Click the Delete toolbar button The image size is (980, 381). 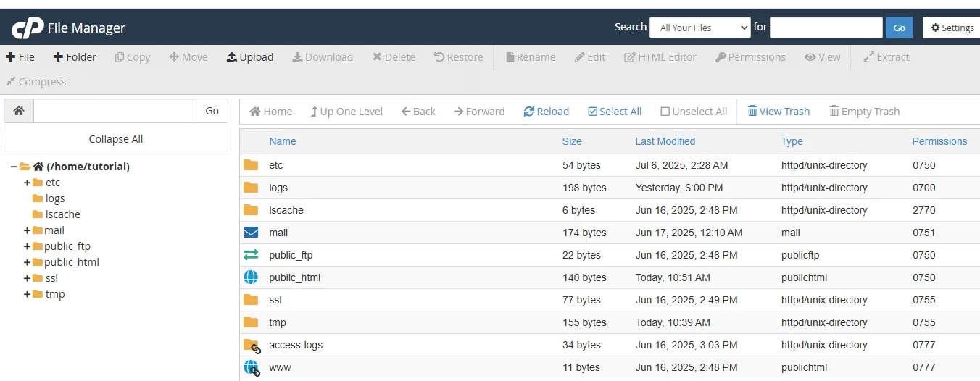click(x=394, y=57)
